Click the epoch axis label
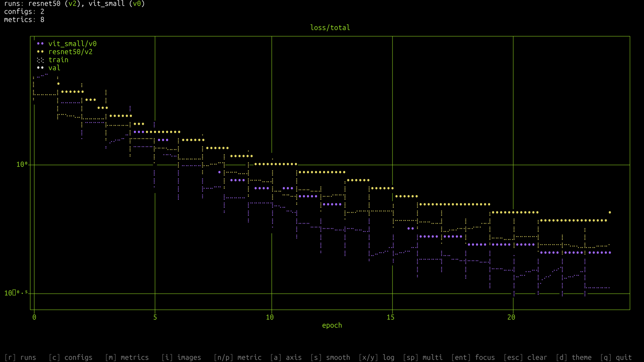 click(332, 325)
